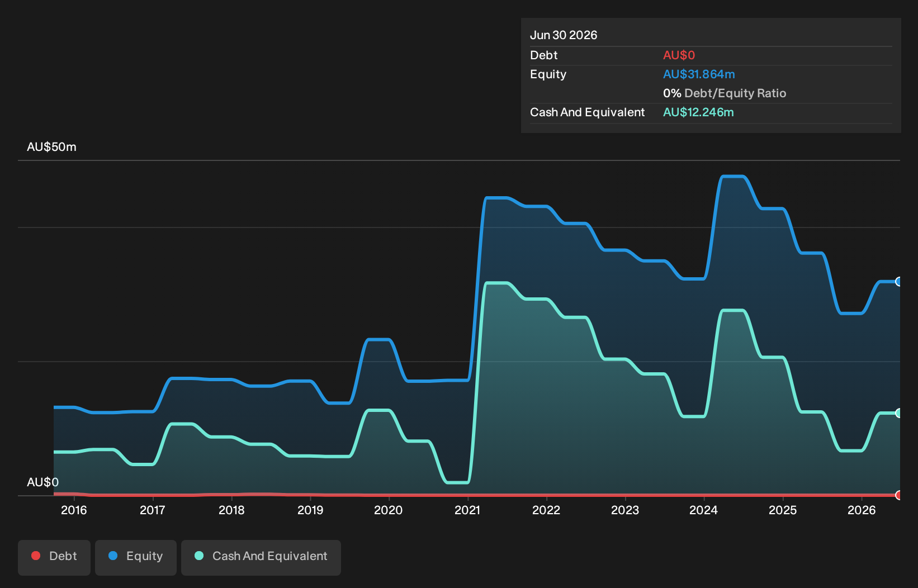The width and height of the screenshot is (918, 588).
Task: Click the Equity label in the tooltip
Action: tap(548, 74)
